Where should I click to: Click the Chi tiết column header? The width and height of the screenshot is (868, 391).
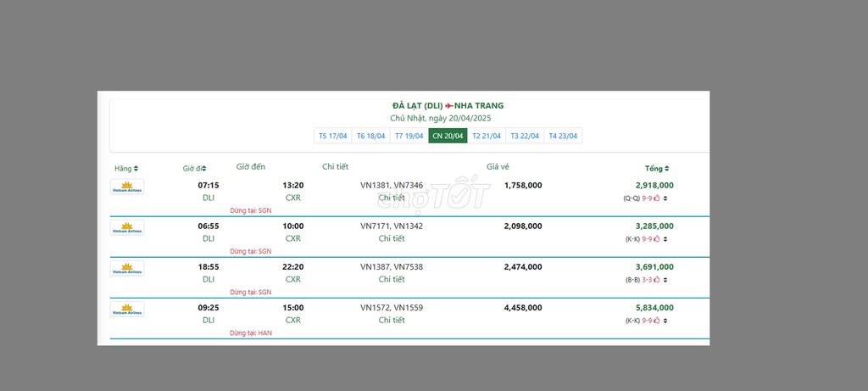(336, 167)
